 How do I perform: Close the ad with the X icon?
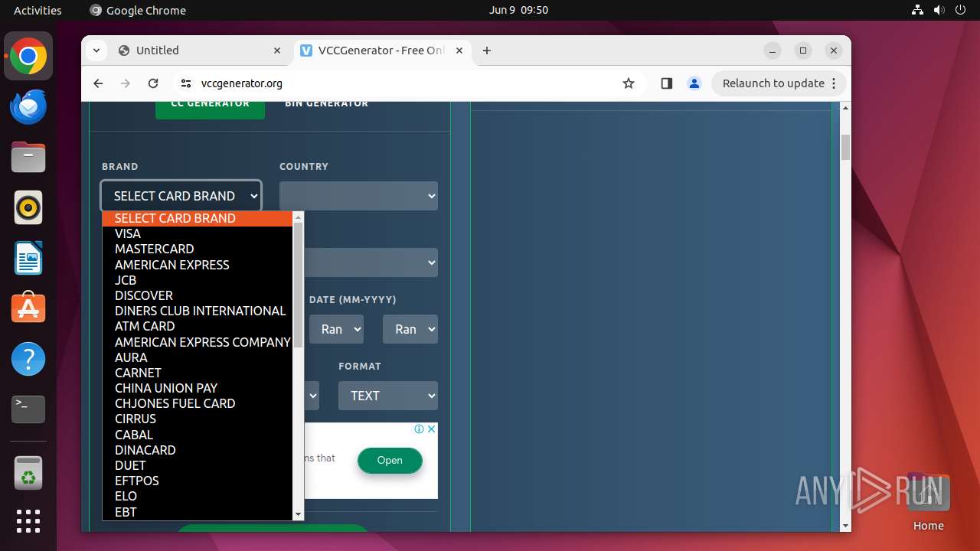pyautogui.click(x=431, y=429)
